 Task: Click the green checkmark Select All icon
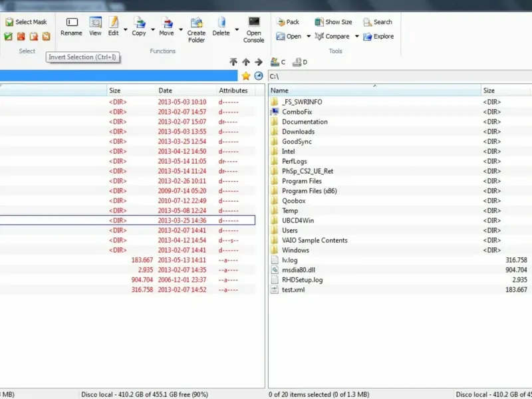(x=9, y=37)
